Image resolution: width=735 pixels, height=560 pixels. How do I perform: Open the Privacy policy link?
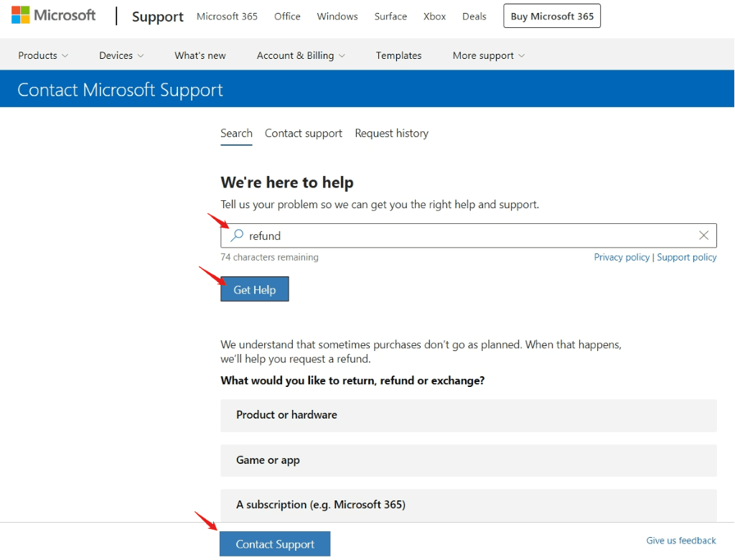[x=622, y=257]
